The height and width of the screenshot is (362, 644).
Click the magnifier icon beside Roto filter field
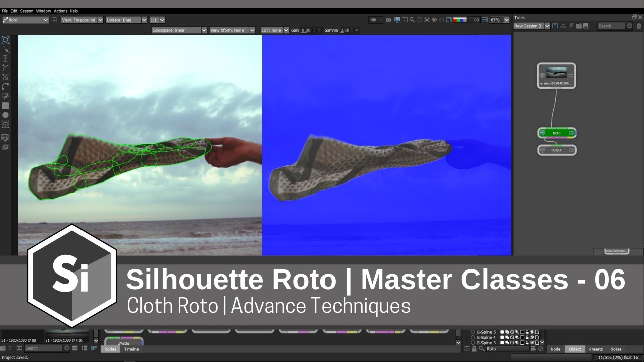(481, 349)
